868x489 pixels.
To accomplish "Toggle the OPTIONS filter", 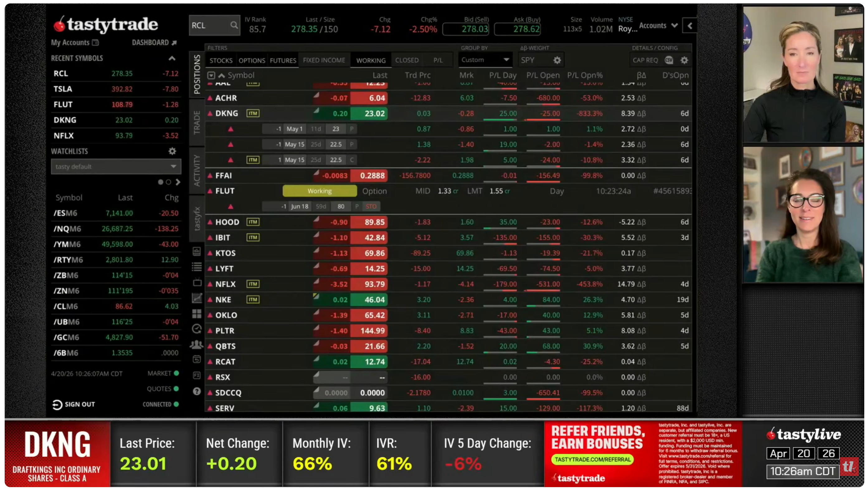I will [252, 60].
